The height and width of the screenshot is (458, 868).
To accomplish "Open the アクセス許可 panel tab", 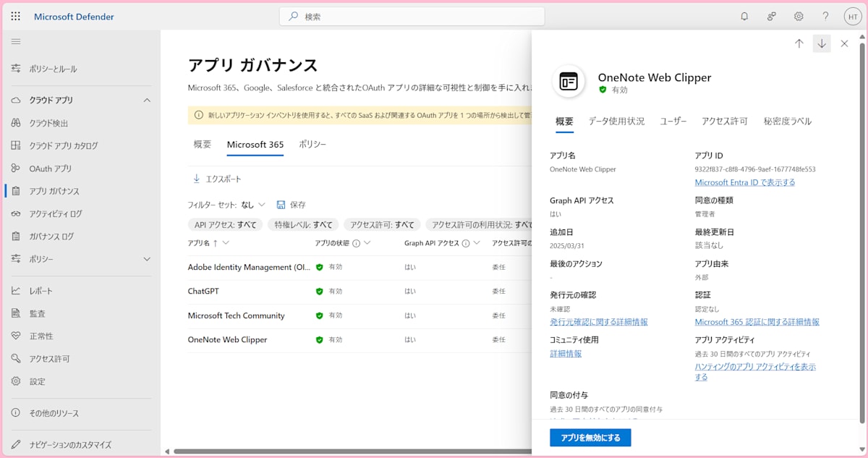I will tap(725, 122).
